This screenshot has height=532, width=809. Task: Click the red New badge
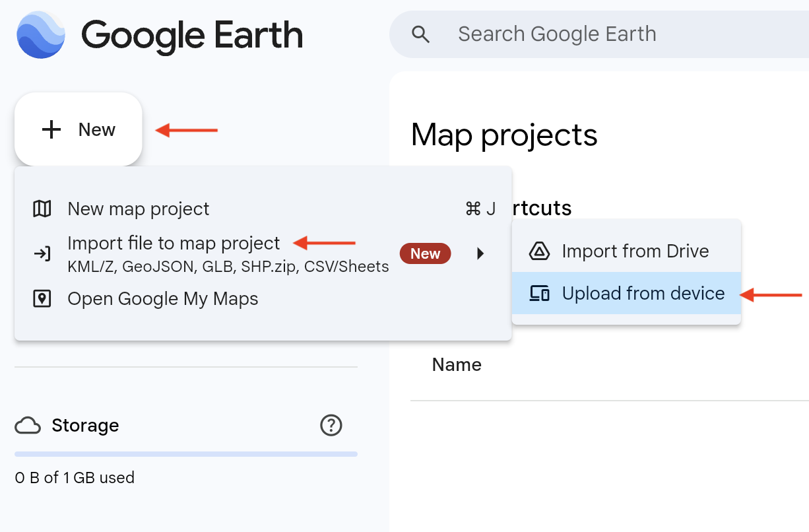tap(426, 253)
